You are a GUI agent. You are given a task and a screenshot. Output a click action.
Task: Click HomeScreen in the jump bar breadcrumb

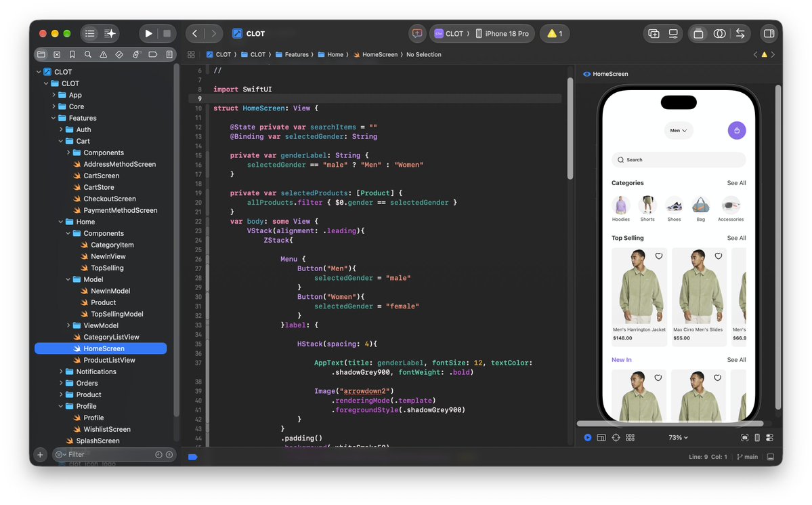[x=375, y=54]
